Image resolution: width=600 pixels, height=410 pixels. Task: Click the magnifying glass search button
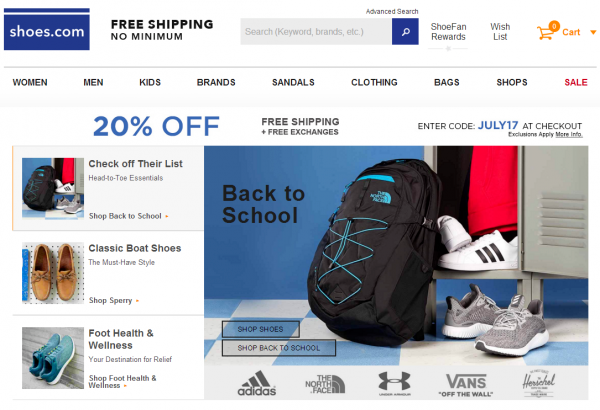coord(405,31)
